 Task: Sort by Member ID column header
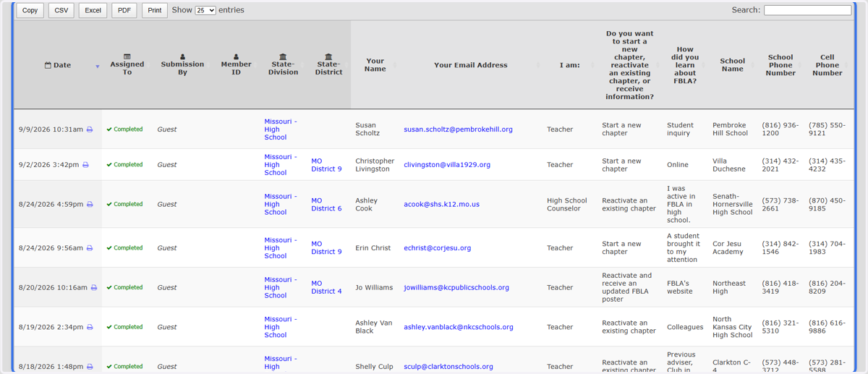pyautogui.click(x=236, y=65)
